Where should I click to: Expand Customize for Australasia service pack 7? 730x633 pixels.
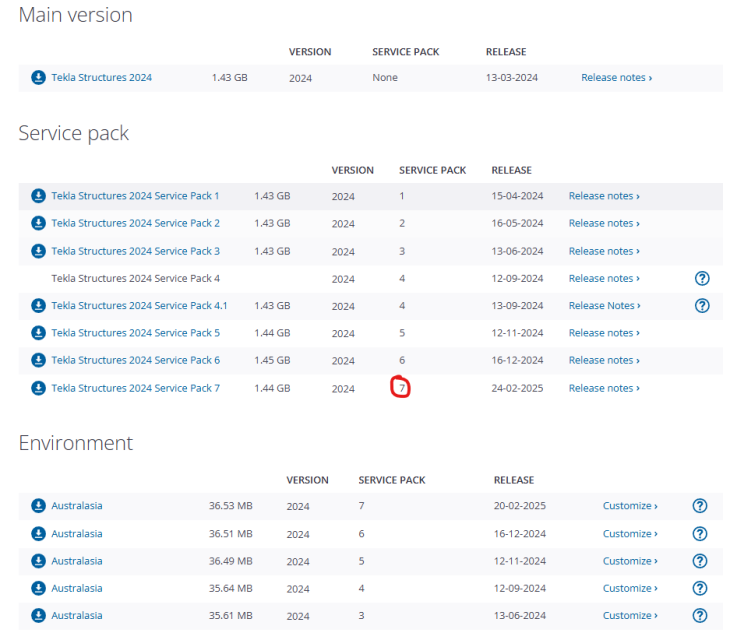[x=630, y=506]
